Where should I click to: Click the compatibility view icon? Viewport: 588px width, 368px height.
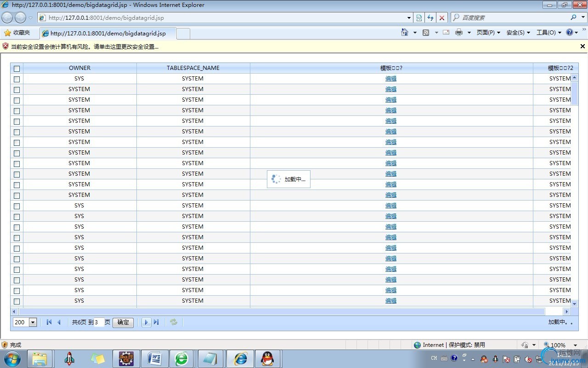click(x=419, y=17)
